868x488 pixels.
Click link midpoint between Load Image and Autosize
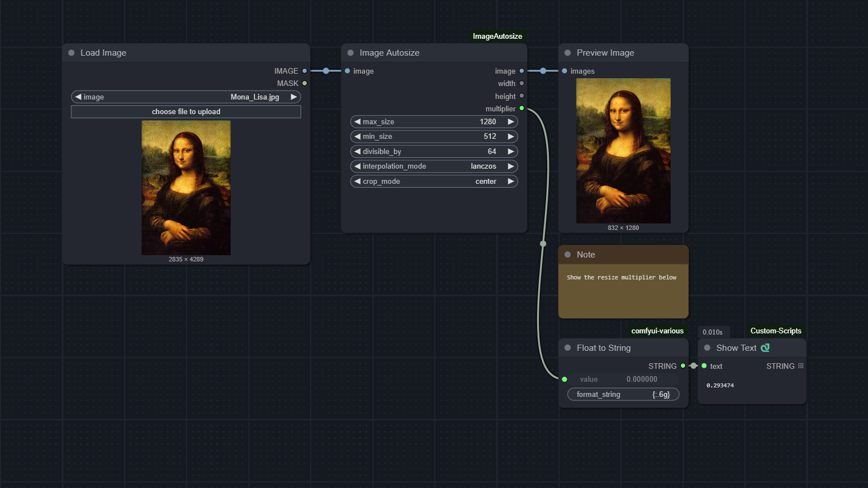click(x=326, y=71)
